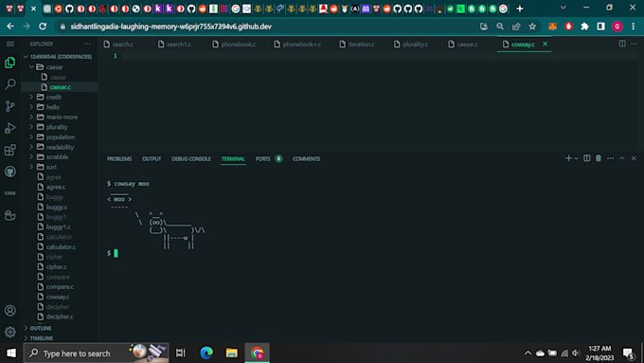
Task: Split the editor to the right
Action: click(622, 44)
